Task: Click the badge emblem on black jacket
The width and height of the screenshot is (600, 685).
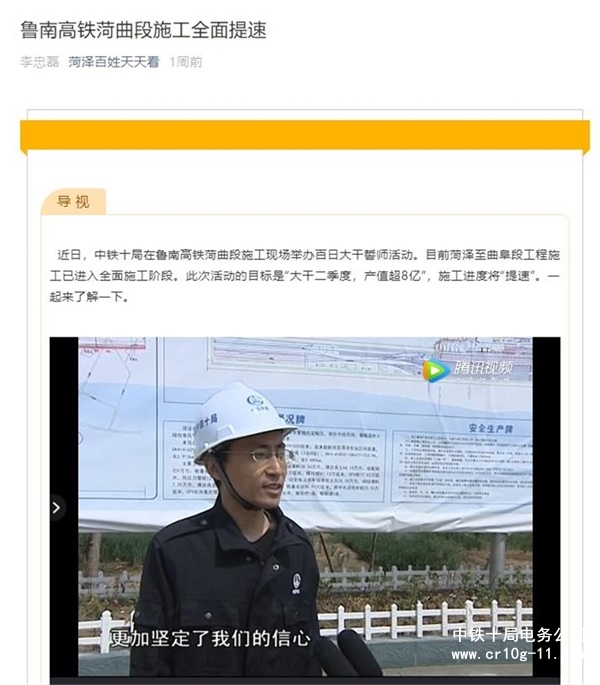Action: tap(296, 583)
